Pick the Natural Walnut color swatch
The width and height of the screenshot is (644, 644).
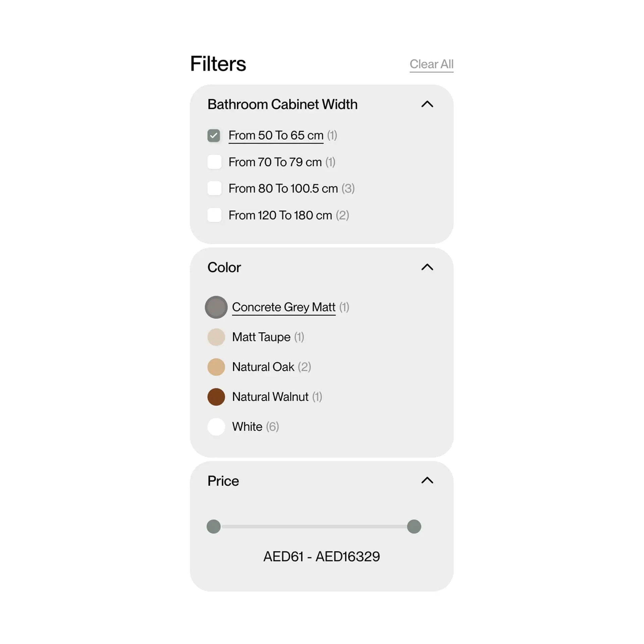click(x=216, y=397)
